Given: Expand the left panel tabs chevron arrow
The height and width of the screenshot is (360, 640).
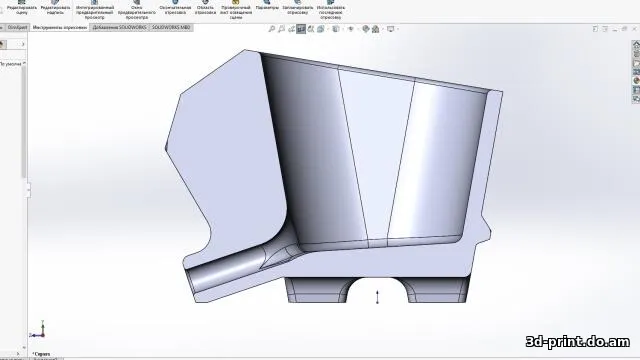Looking at the screenshot, I should pyautogui.click(x=23, y=44).
